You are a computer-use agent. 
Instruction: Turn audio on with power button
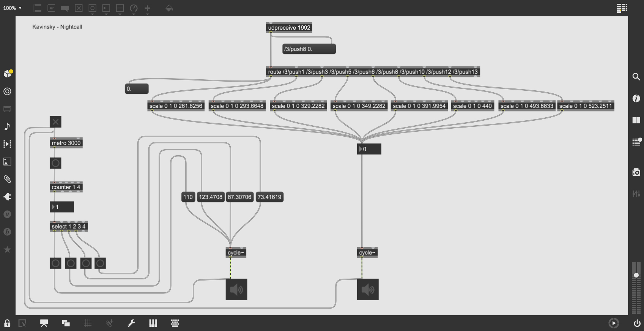point(637,323)
